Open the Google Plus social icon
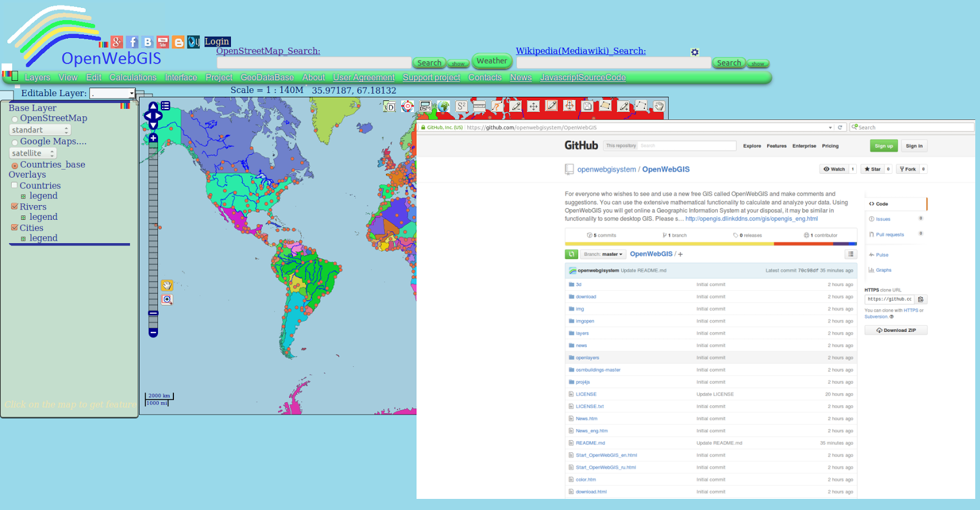 pos(117,42)
